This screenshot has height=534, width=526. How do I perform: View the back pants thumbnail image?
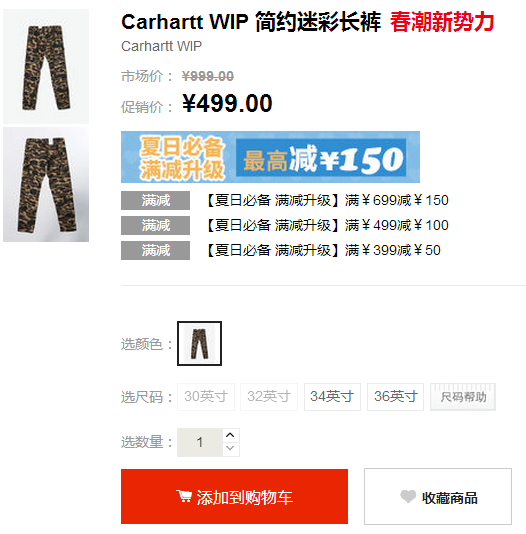pyautogui.click(x=46, y=185)
